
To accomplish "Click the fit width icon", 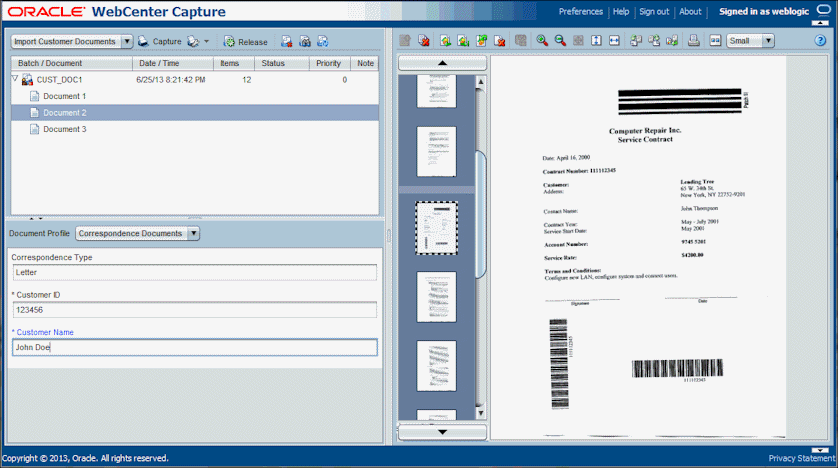I will pyautogui.click(x=615, y=41).
